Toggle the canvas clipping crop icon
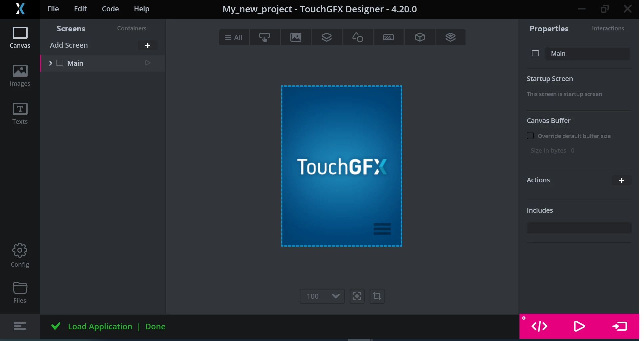 (x=377, y=296)
